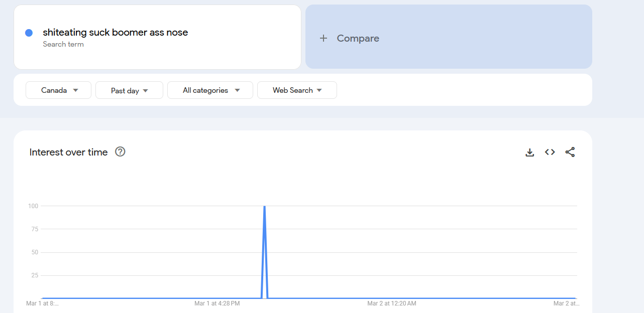
Task: Expand the All categories dropdown
Action: (x=210, y=90)
